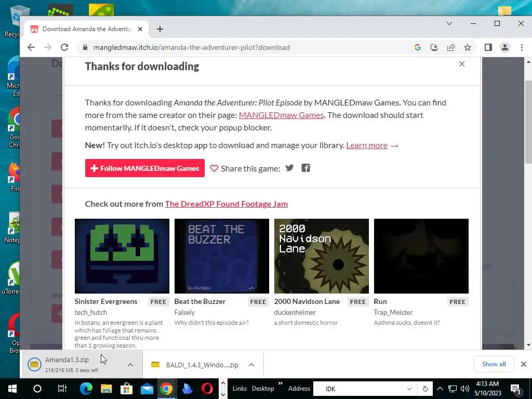Image resolution: width=532 pixels, height=399 pixels.
Task: Launch Microsoft Edge from the taskbar
Action: coord(86,389)
